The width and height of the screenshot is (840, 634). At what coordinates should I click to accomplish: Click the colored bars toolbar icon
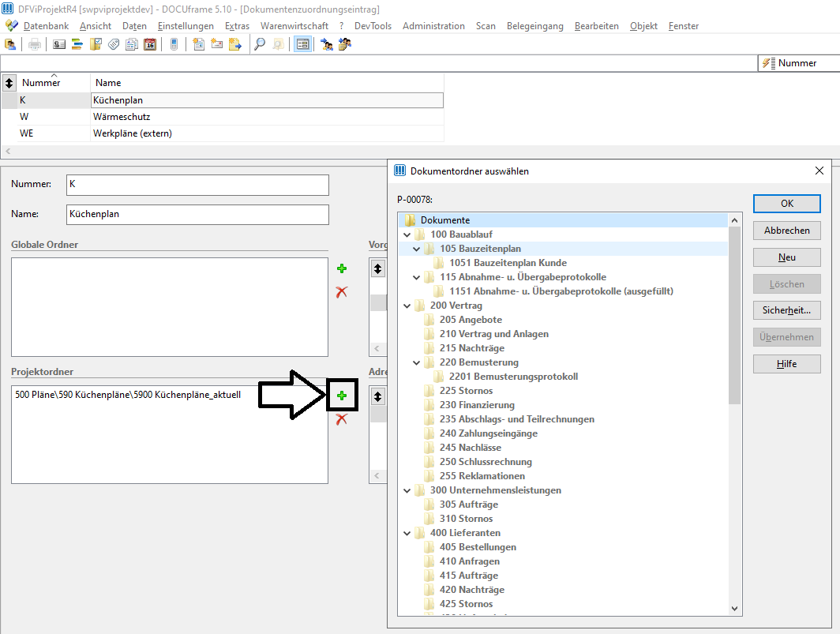(x=77, y=44)
